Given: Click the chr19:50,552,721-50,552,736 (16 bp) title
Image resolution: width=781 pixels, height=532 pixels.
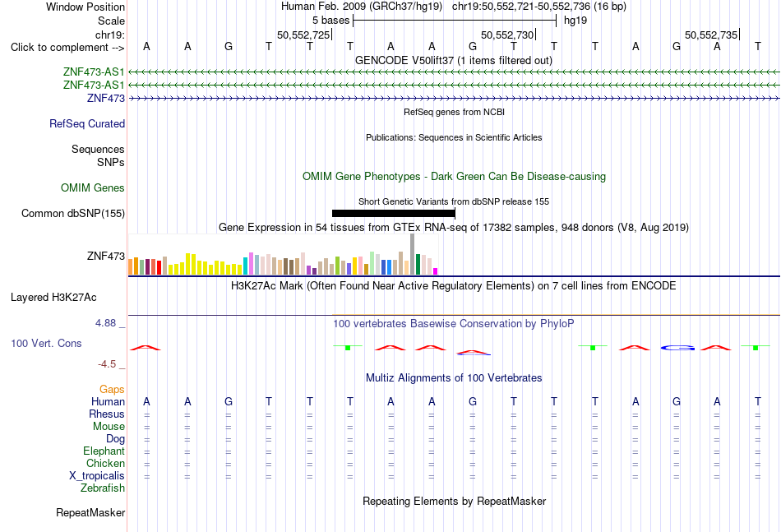Looking at the screenshot, I should tap(539, 7).
